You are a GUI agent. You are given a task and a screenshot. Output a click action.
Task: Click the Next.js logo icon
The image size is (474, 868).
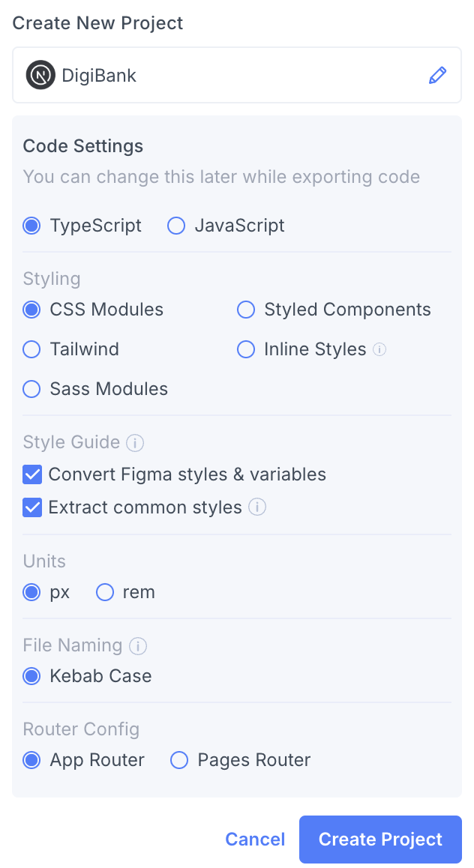point(40,75)
